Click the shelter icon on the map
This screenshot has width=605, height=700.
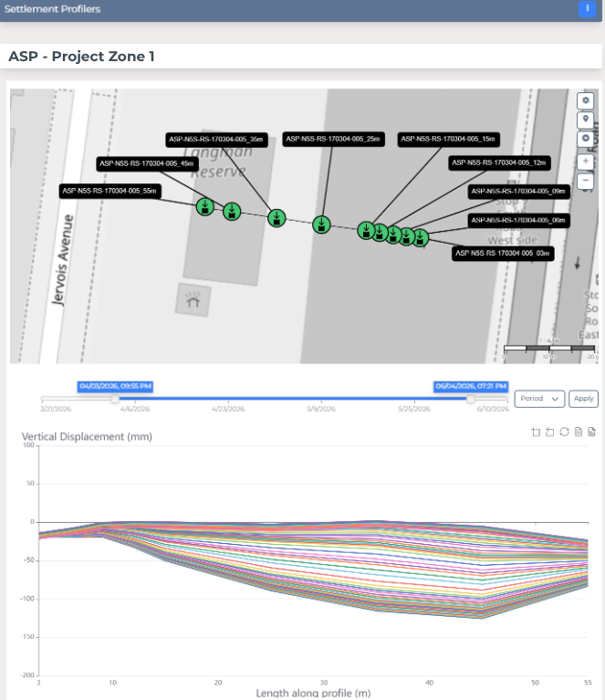click(193, 300)
